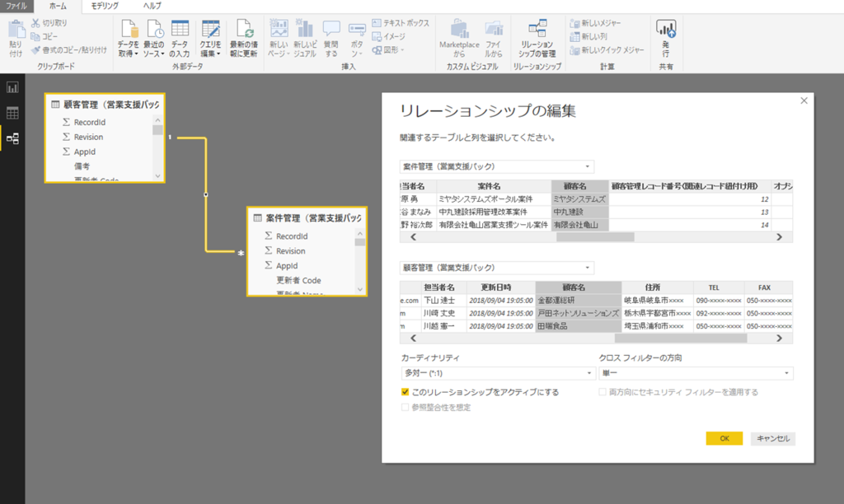Switch to the Relationships view in left sidebar
This screenshot has width=844, height=504.
click(x=14, y=139)
